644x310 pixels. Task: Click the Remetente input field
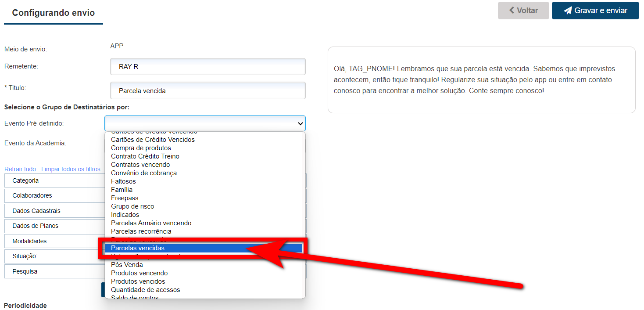pyautogui.click(x=208, y=67)
